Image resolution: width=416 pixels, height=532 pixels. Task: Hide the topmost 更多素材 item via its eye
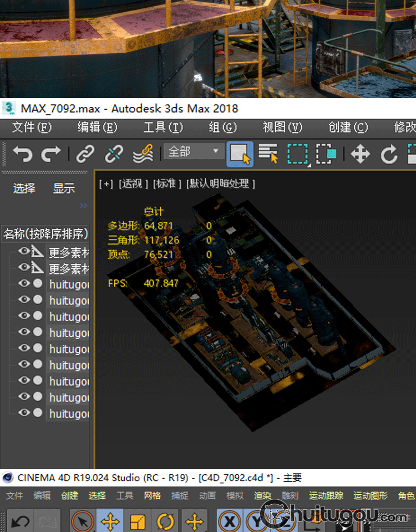[24, 250]
